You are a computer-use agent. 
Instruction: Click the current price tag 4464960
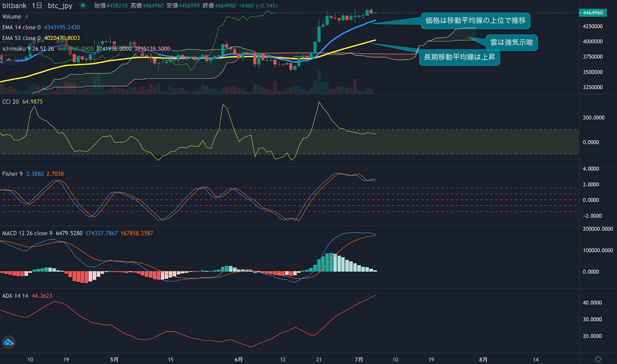(x=593, y=13)
